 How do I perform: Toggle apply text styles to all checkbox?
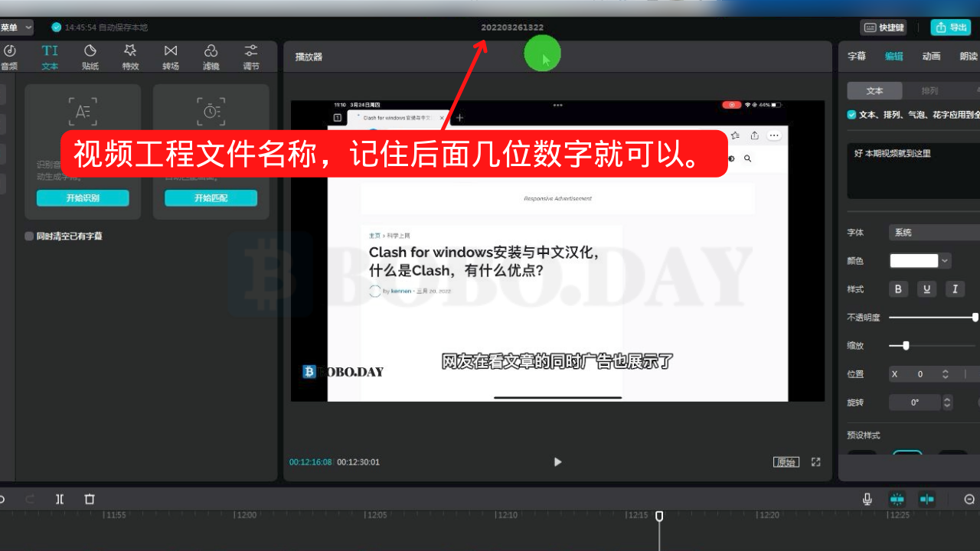click(851, 115)
